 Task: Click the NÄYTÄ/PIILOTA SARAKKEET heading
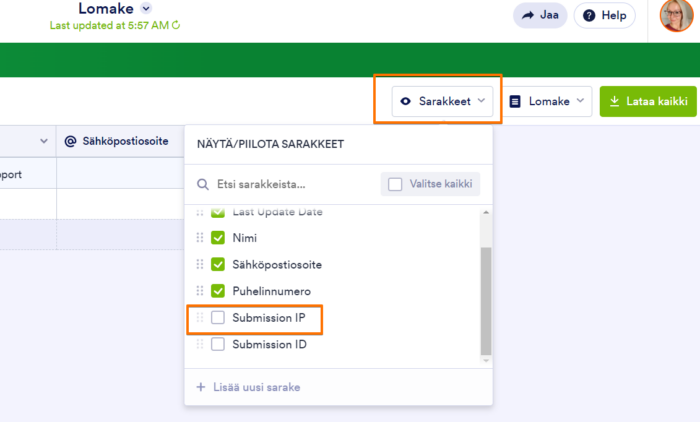tap(271, 144)
